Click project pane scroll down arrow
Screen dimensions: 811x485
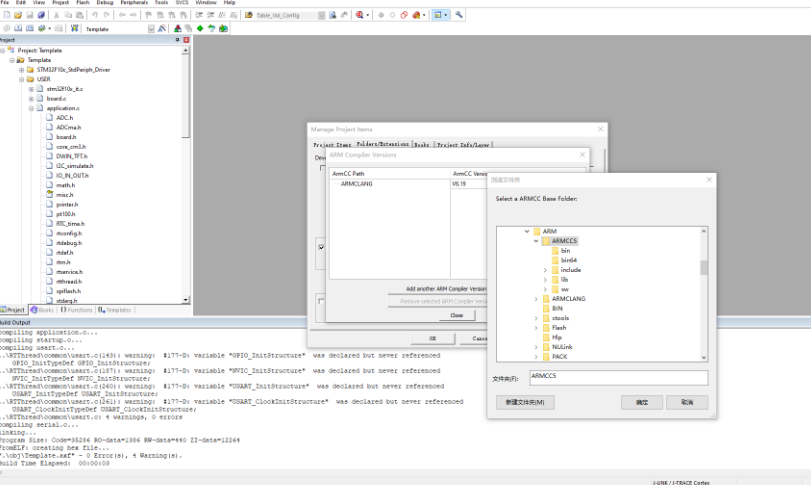(186, 300)
